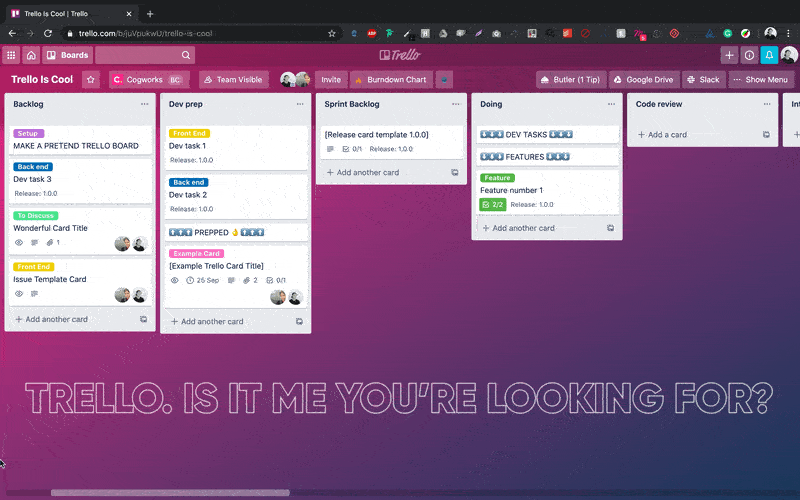The image size is (800, 500).
Task: Open MAKE A PRETEND TRELLO BOARD card
Action: coord(80,140)
